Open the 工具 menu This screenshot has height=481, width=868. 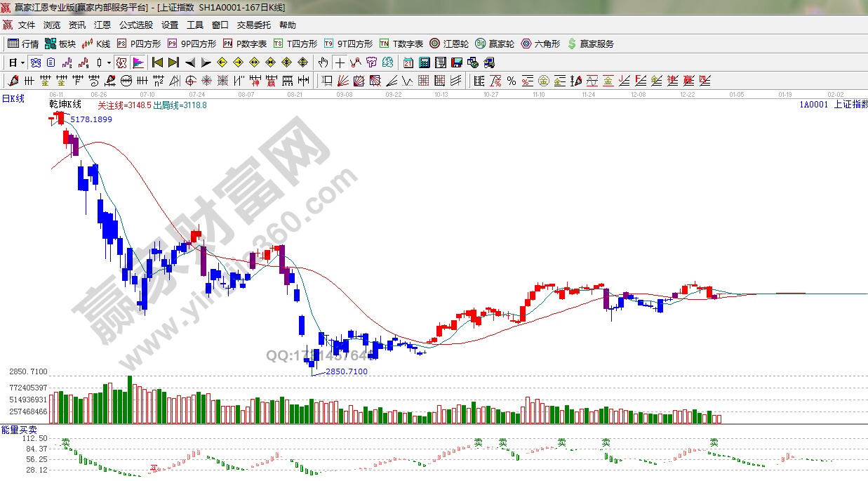click(194, 25)
